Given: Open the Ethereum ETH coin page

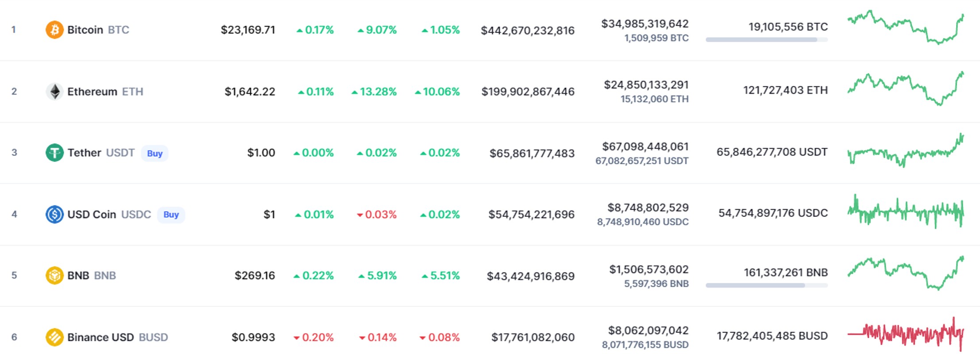Looking at the screenshot, I should (105, 92).
